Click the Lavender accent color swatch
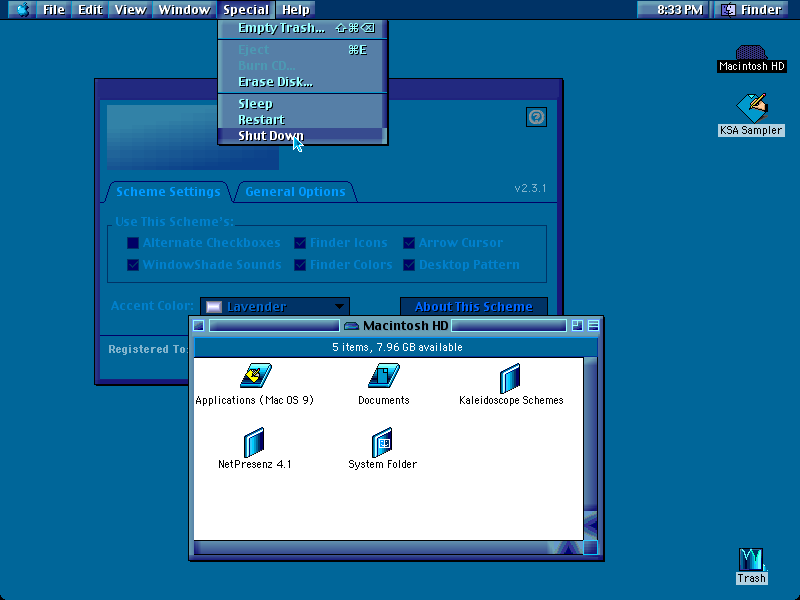800x600 pixels. pos(213,307)
